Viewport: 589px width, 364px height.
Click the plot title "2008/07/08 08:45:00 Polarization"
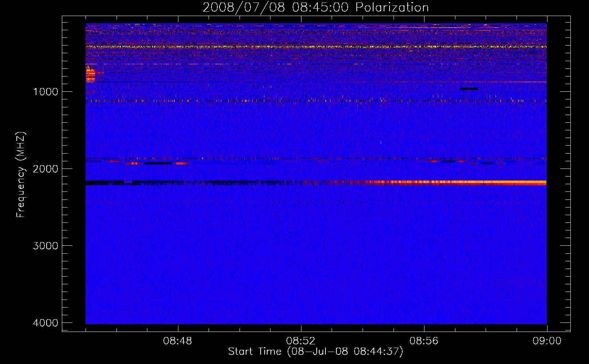(x=316, y=7)
